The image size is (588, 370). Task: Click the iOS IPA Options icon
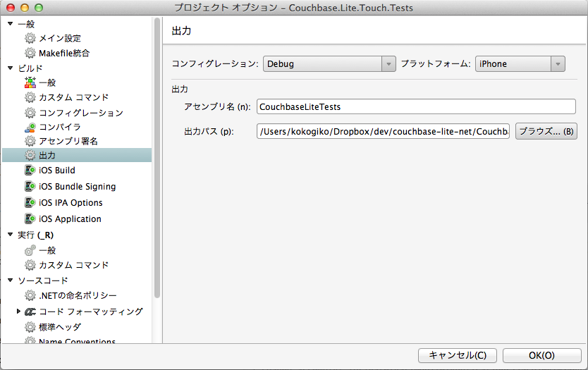[30, 202]
